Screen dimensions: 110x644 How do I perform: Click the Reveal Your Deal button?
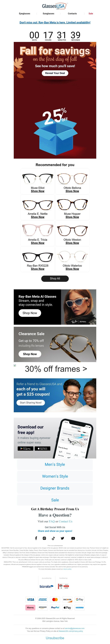pos(55,73)
